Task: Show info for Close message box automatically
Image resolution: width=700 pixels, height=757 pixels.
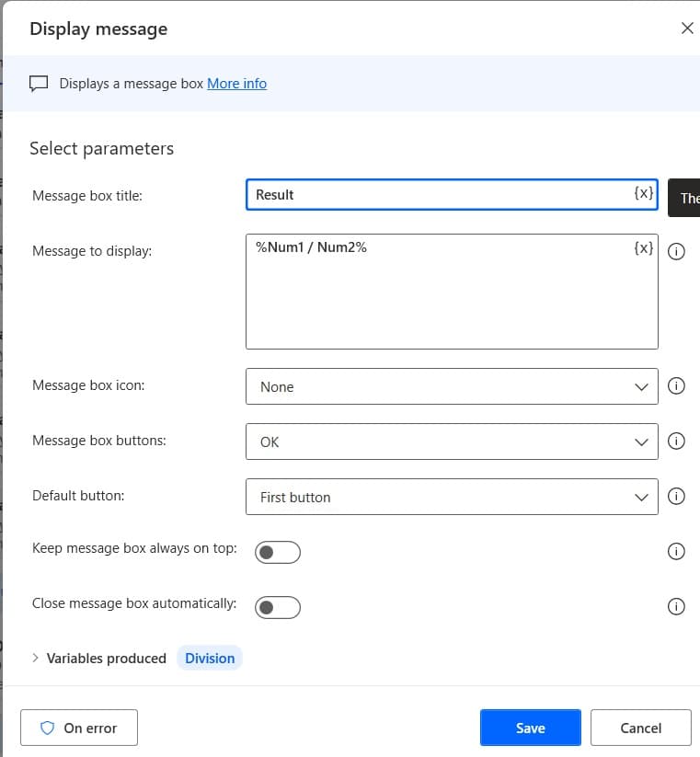Action: (676, 606)
